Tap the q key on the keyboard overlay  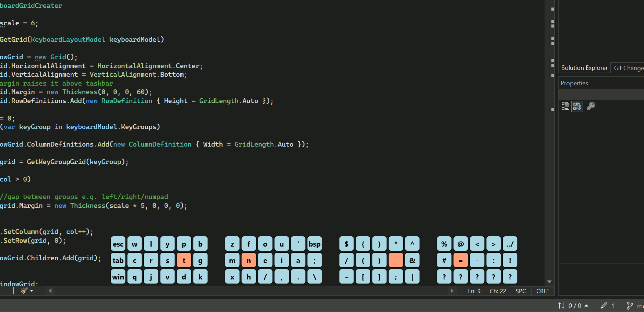(x=134, y=277)
